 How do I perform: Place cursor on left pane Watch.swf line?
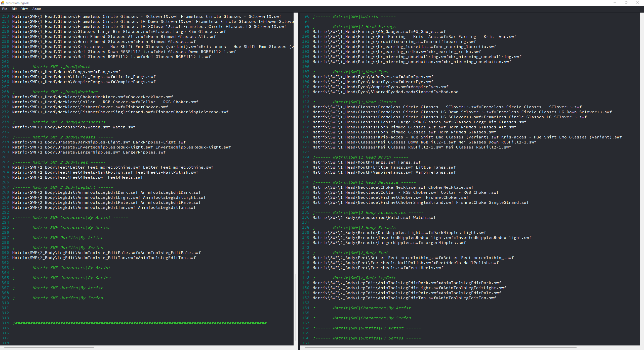point(74,127)
